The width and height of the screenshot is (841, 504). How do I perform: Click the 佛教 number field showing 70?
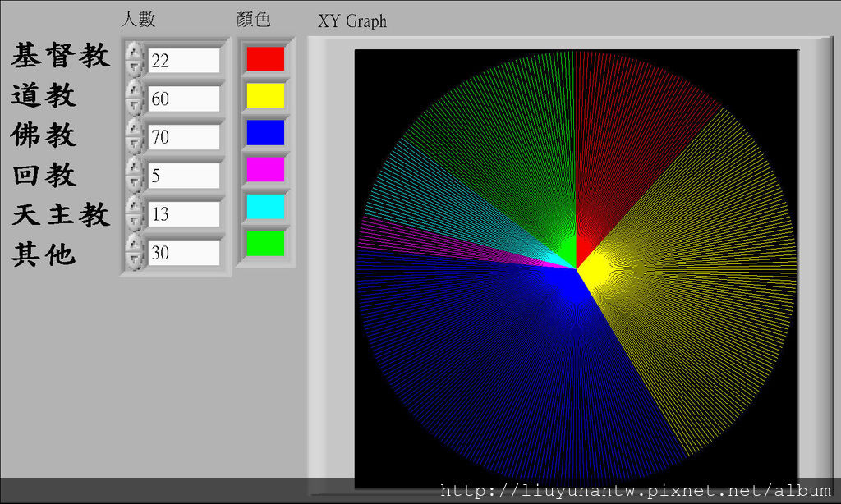pyautogui.click(x=183, y=137)
